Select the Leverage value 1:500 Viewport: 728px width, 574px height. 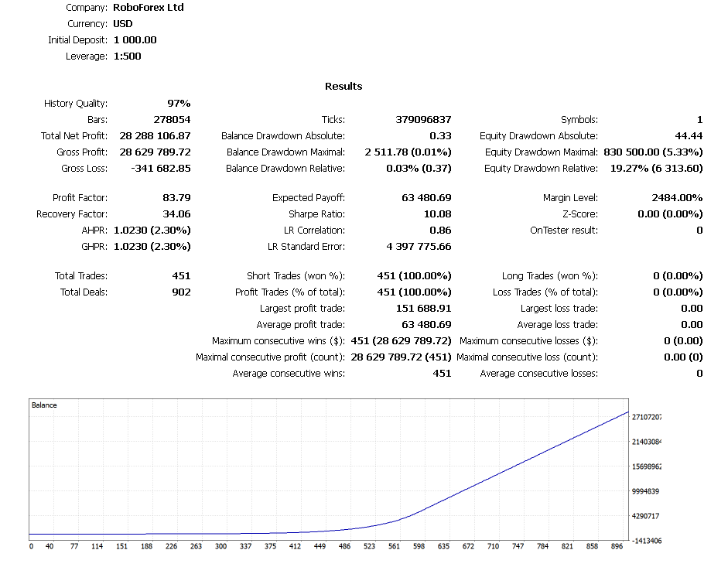pyautogui.click(x=127, y=56)
